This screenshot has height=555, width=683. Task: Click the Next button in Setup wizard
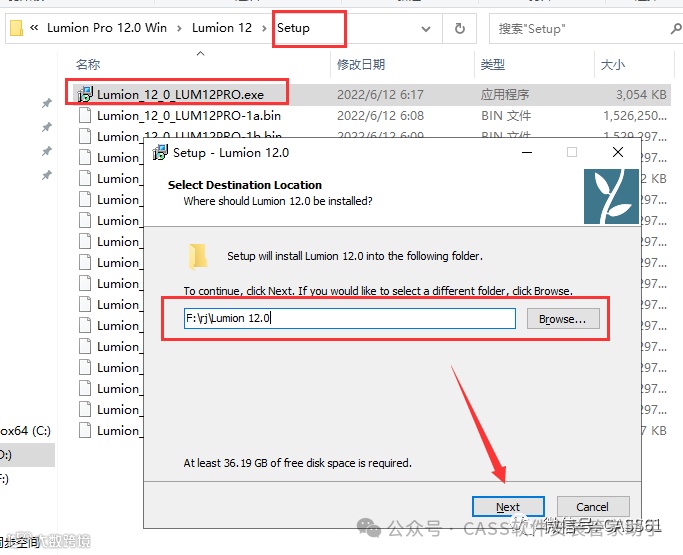coord(508,507)
